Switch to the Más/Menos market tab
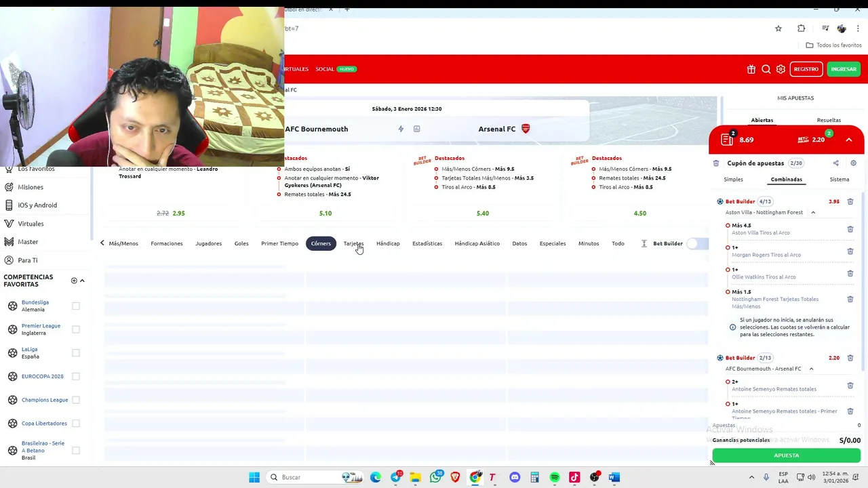868x488 pixels. 123,243
